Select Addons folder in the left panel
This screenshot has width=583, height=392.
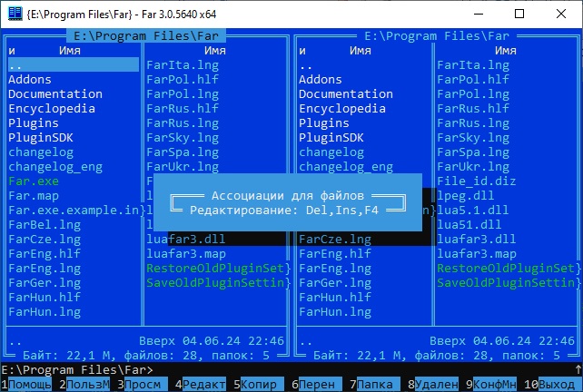coord(30,80)
